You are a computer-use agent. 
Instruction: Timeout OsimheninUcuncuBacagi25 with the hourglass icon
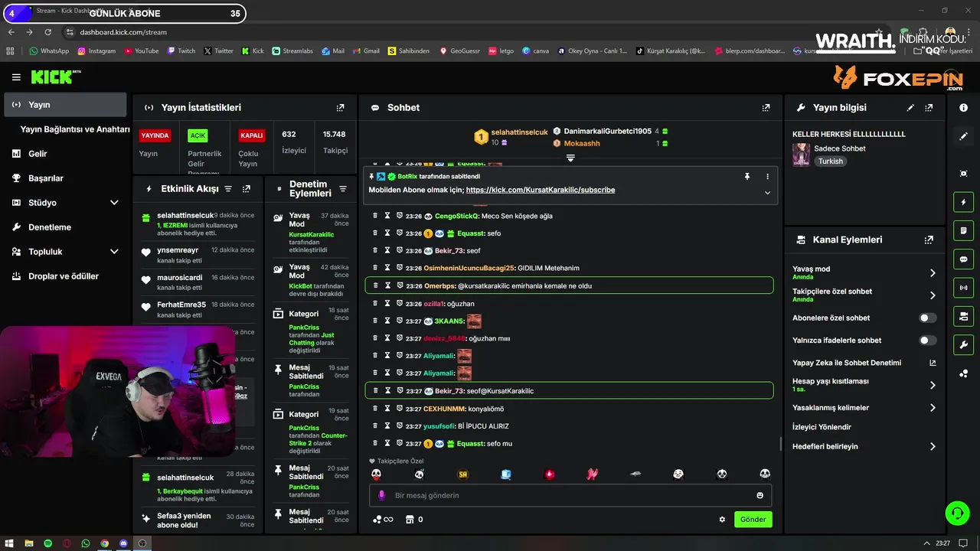(x=387, y=268)
